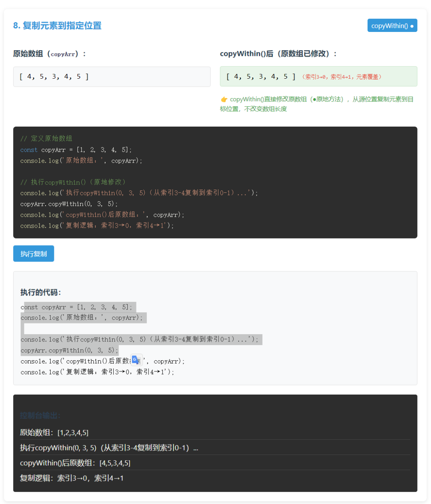Click highlighted line console.log('原始数组:', copyArr);
Viewport: 431px width, 504px height.
coord(82,317)
